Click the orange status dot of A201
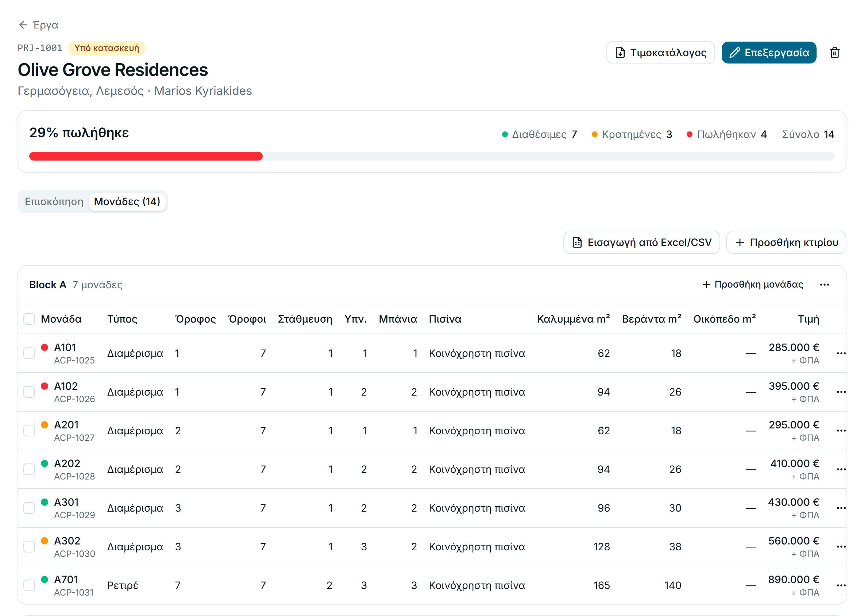 tap(45, 425)
